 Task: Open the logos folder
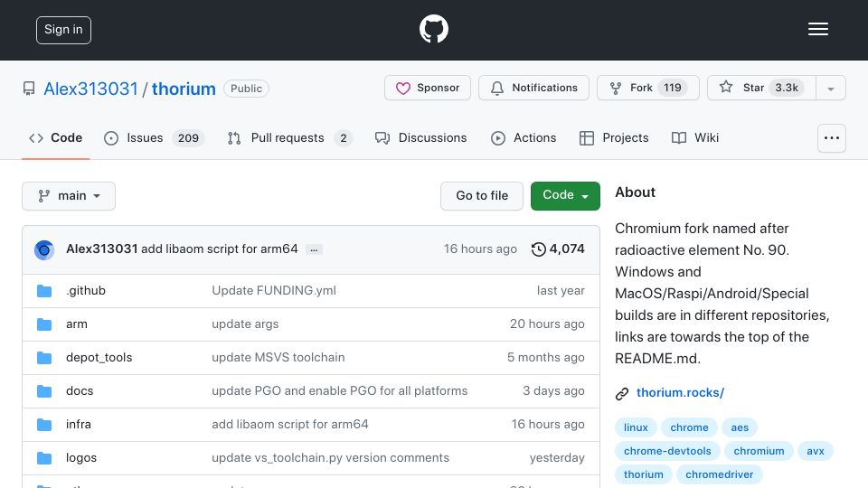81,458
